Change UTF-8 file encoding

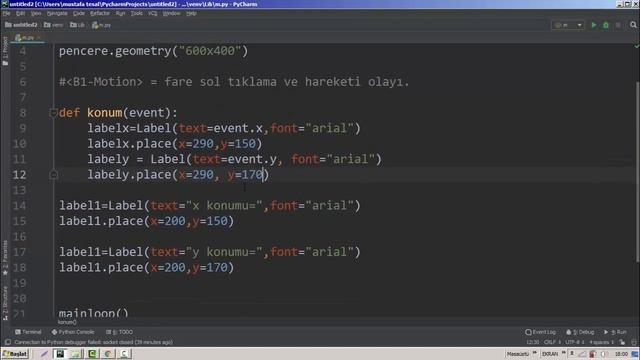[x=575, y=342]
